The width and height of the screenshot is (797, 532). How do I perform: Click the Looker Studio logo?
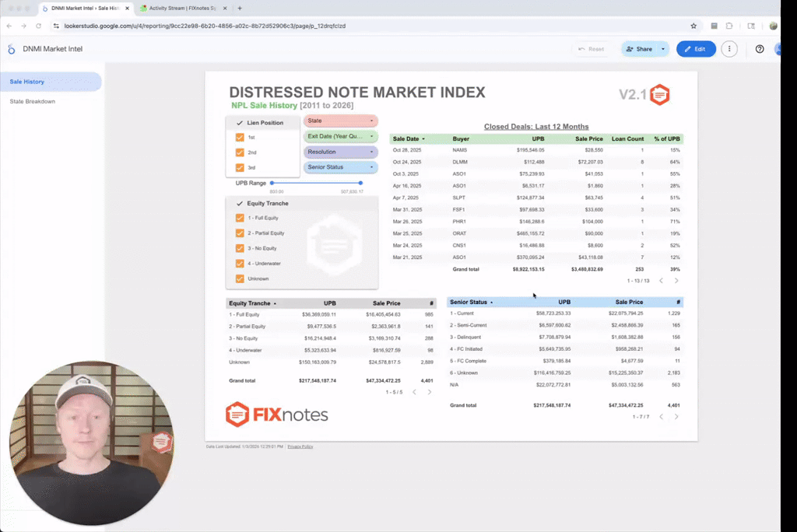(11, 49)
